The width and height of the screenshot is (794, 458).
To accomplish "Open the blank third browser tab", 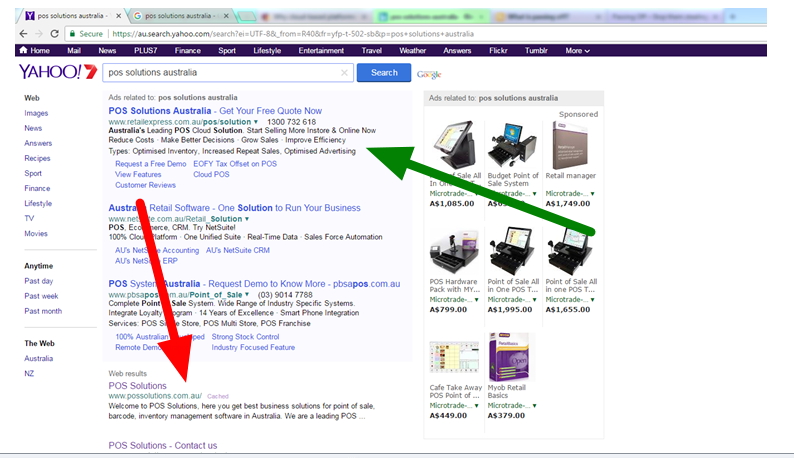I will tap(247, 16).
